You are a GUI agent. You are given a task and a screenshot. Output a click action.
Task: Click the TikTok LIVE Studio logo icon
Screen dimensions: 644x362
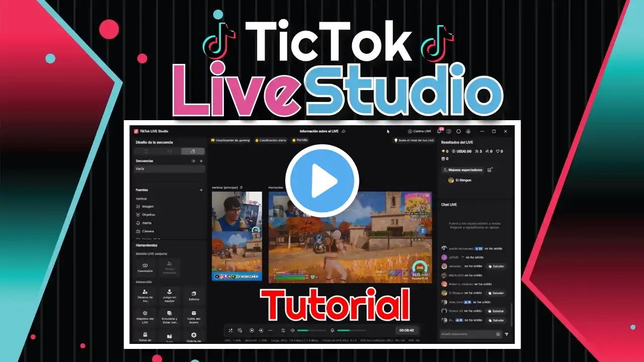[x=136, y=131]
